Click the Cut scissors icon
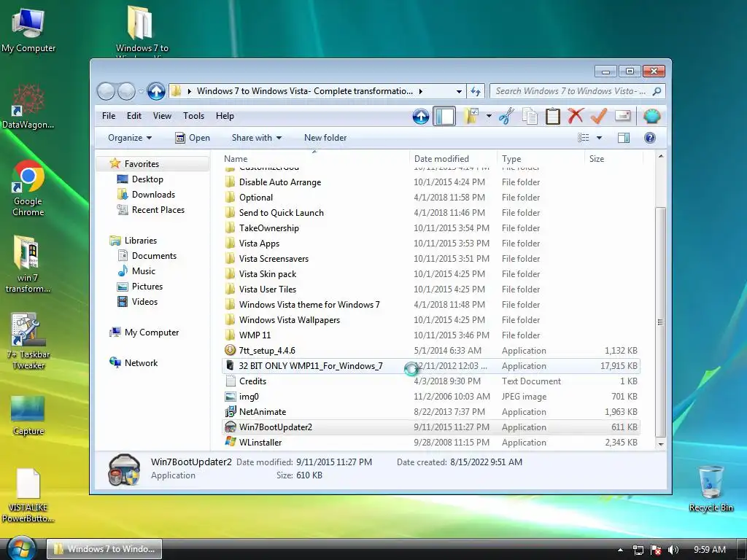 [x=506, y=116]
